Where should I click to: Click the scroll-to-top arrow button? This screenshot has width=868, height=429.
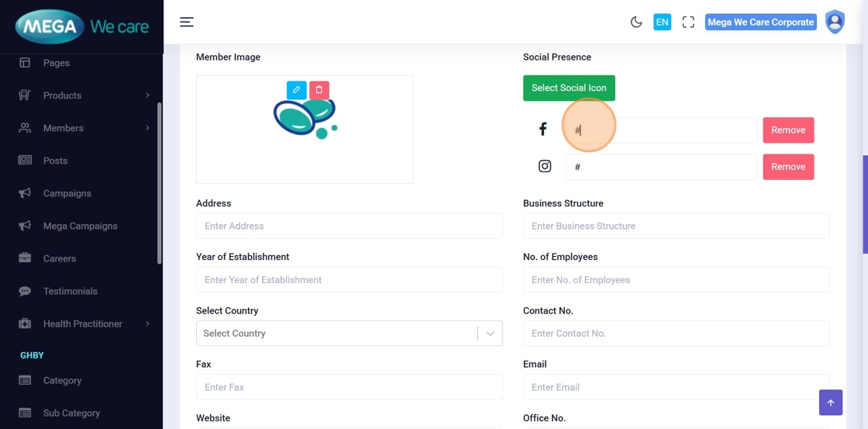(x=830, y=403)
